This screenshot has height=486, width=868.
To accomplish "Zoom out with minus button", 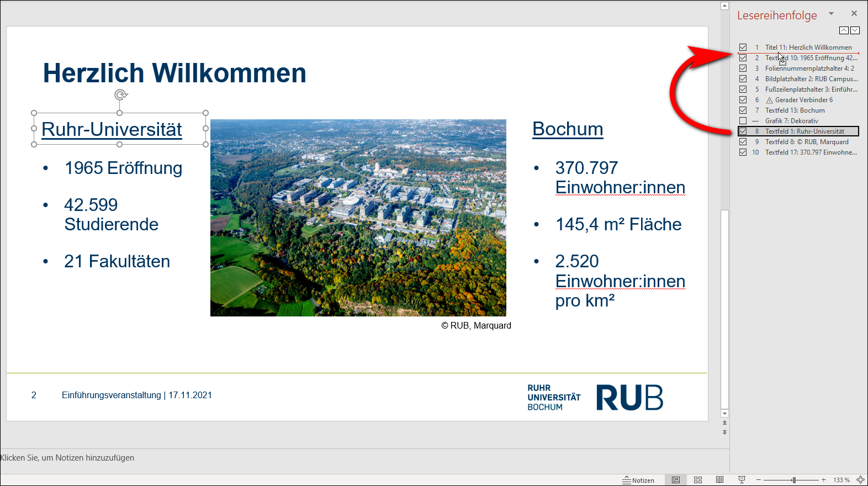I will 759,480.
